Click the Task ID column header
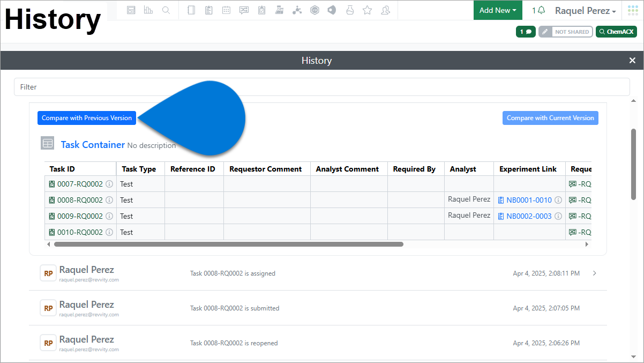This screenshot has height=363, width=644. coord(80,169)
